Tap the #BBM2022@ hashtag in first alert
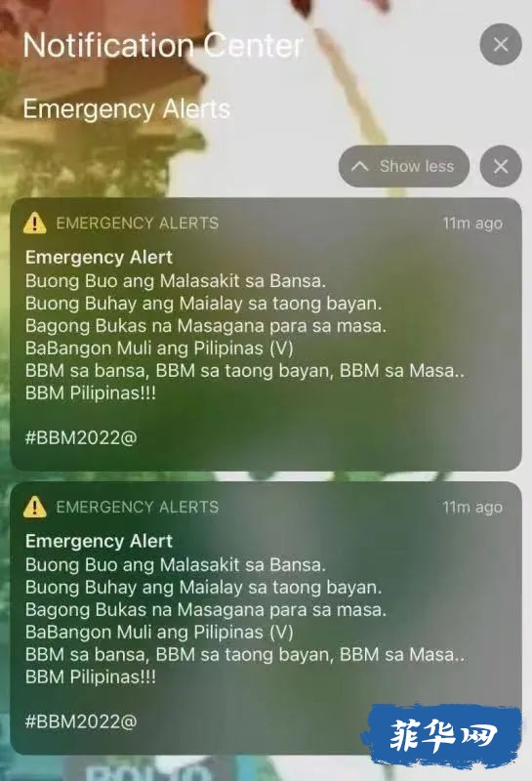The width and height of the screenshot is (532, 781). pos(81,437)
